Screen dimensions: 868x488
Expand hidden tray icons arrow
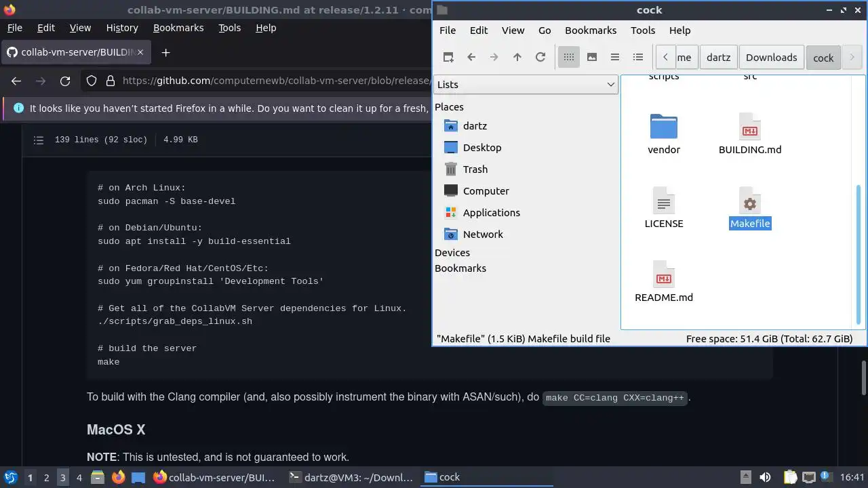pyautogui.click(x=745, y=477)
